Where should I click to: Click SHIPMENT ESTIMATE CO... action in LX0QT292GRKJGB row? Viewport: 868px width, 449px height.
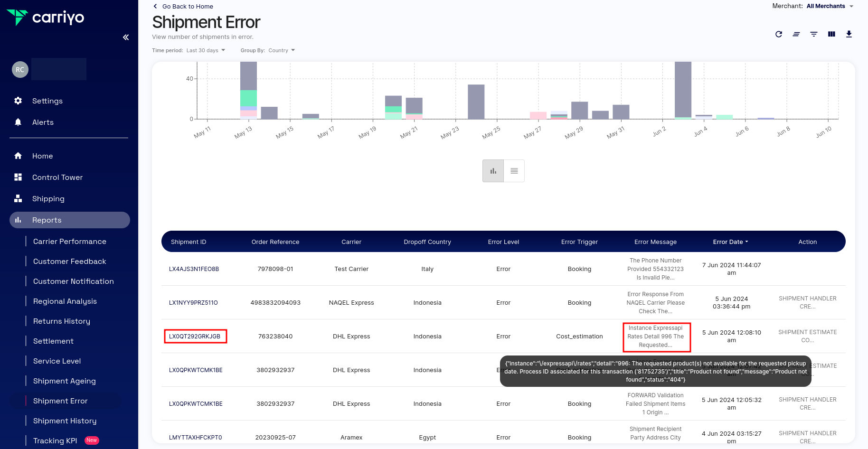pyautogui.click(x=808, y=336)
